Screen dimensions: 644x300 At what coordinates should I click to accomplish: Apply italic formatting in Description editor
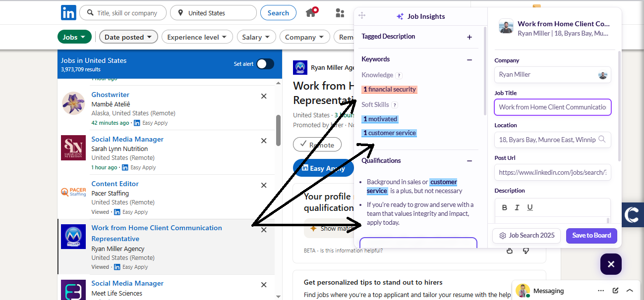click(517, 207)
